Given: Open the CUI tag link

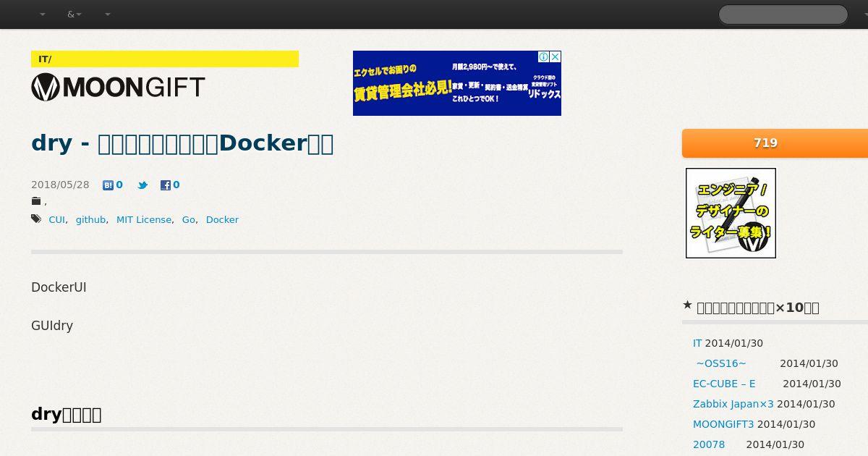Looking at the screenshot, I should pyautogui.click(x=56, y=219).
